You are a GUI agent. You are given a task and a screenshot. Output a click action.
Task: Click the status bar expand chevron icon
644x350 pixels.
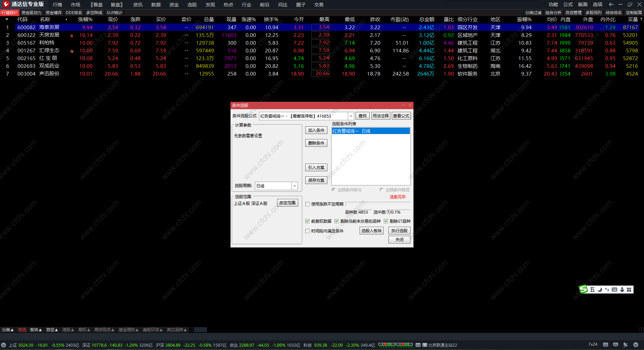(x=3, y=345)
